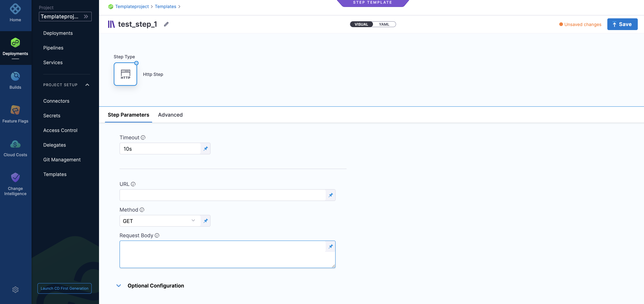Switch to YAML view

[x=384, y=24]
